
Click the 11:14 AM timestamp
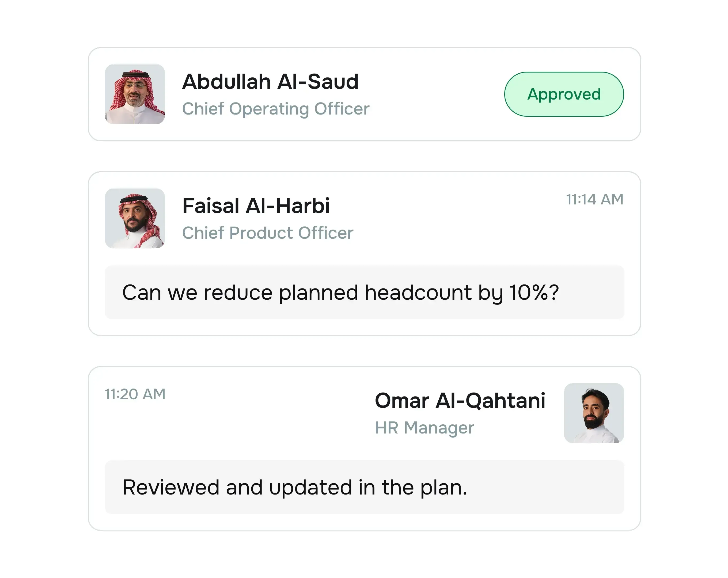click(595, 199)
